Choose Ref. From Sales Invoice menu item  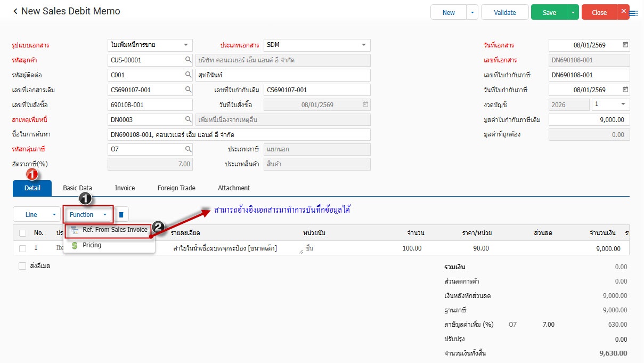(115, 230)
